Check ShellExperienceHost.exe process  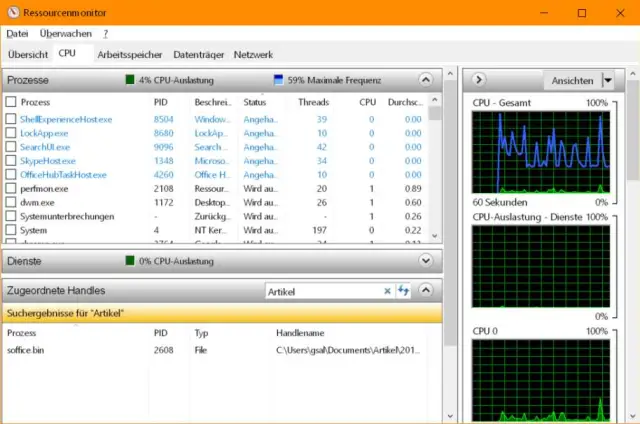pos(11,119)
